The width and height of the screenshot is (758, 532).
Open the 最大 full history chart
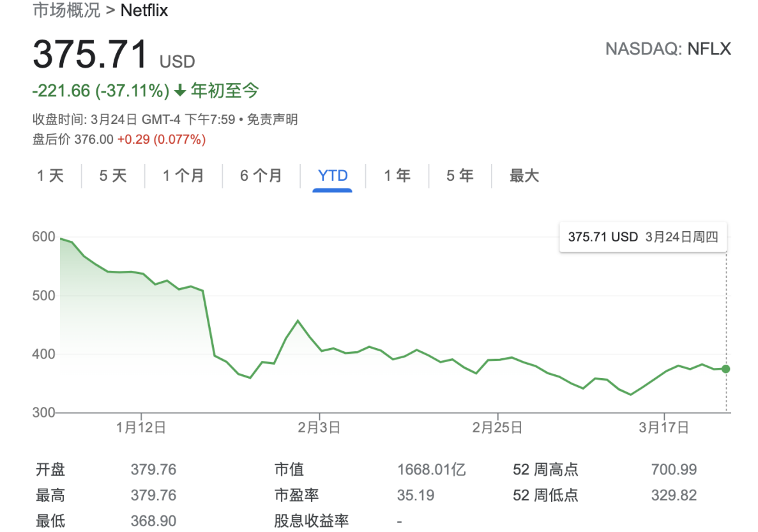524,176
